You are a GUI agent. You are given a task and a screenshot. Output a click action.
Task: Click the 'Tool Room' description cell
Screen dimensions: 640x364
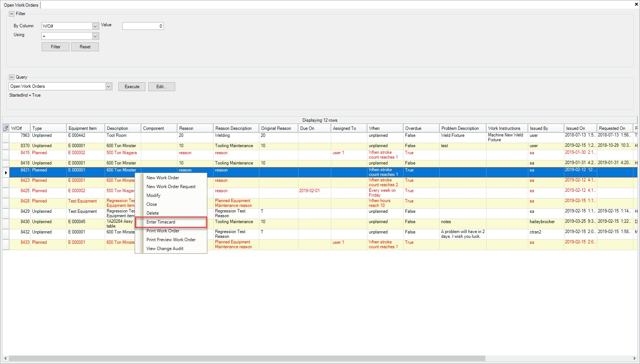123,138
